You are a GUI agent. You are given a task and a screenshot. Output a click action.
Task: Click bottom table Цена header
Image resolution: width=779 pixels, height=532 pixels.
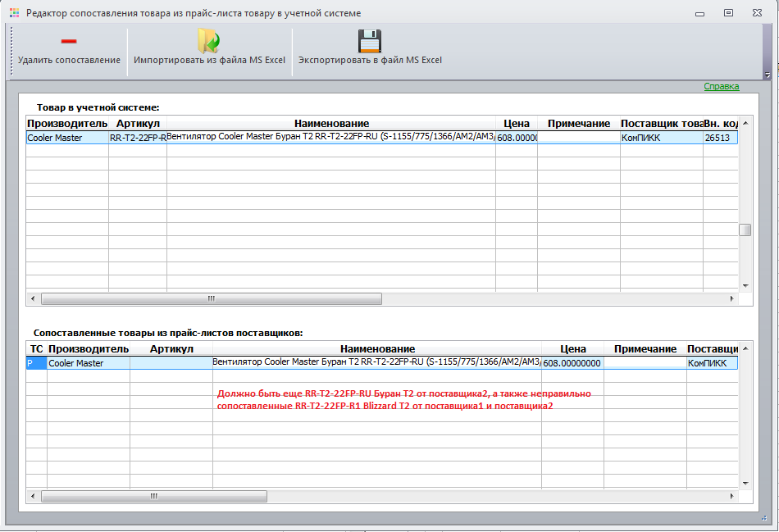[573, 348]
